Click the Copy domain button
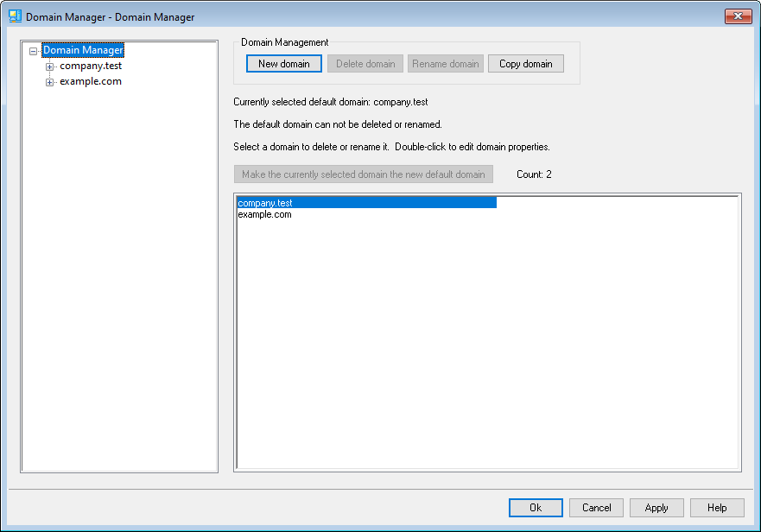This screenshot has height=532, width=761. tap(525, 64)
